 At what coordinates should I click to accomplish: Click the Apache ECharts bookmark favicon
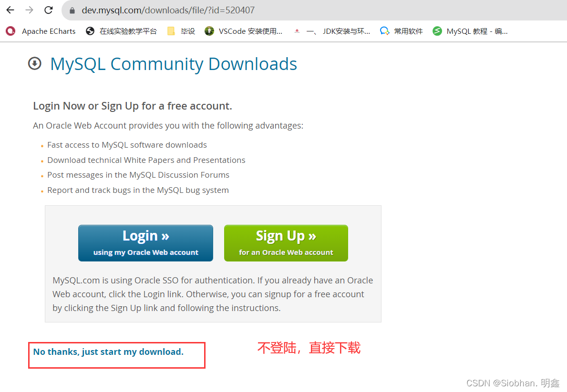click(x=10, y=31)
